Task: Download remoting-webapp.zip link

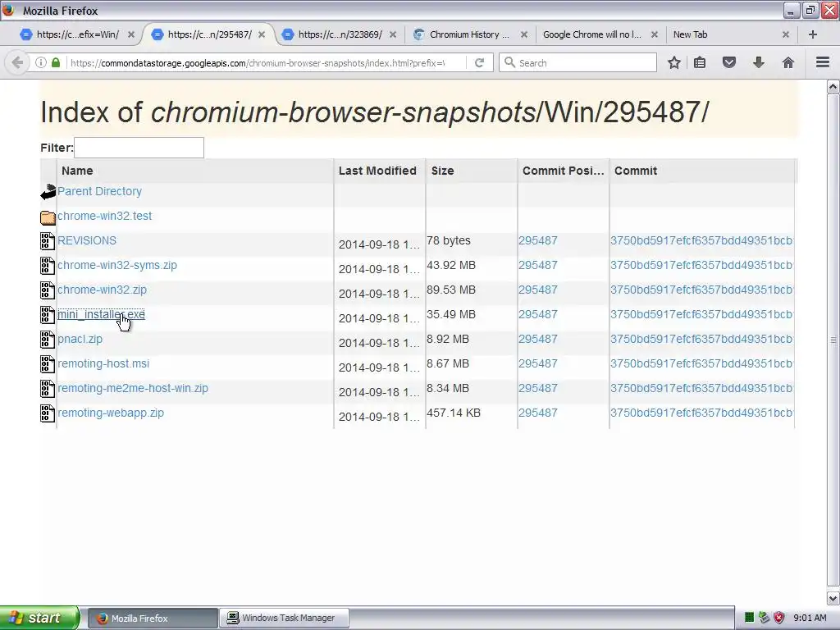Action: 111,413
